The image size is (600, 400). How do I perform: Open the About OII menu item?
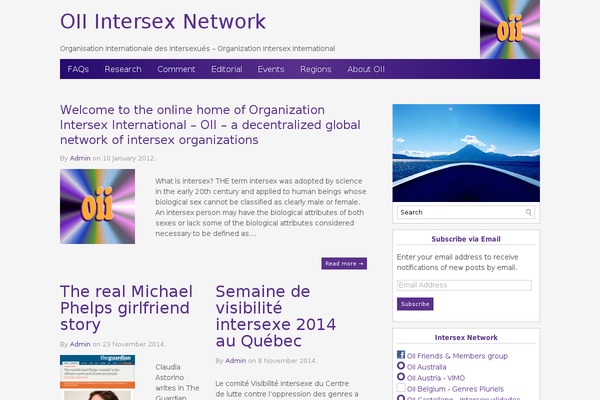[366, 69]
